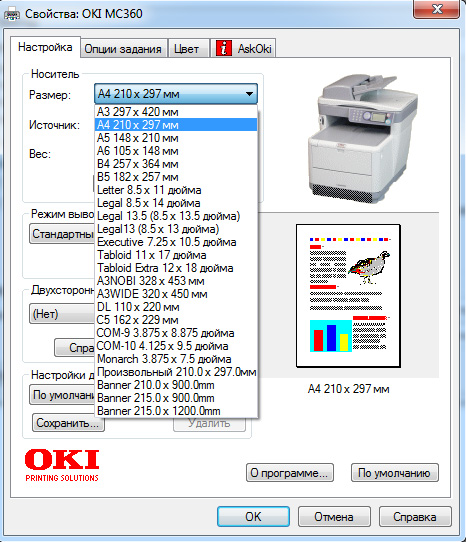466x542 pixels.
Task: Click the Размер label
Action: tap(50, 95)
